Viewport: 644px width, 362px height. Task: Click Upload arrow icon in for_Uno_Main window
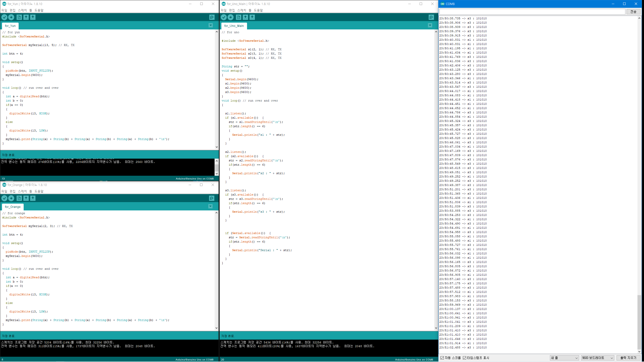(x=230, y=17)
